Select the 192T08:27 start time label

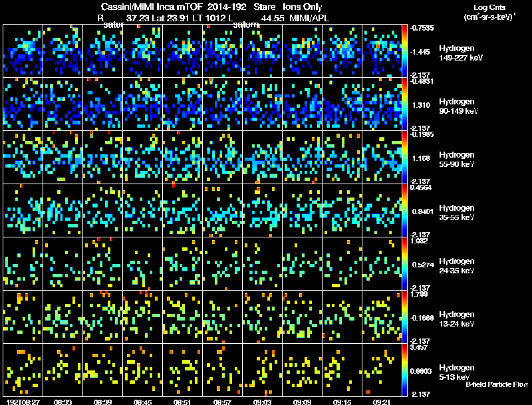[23, 402]
